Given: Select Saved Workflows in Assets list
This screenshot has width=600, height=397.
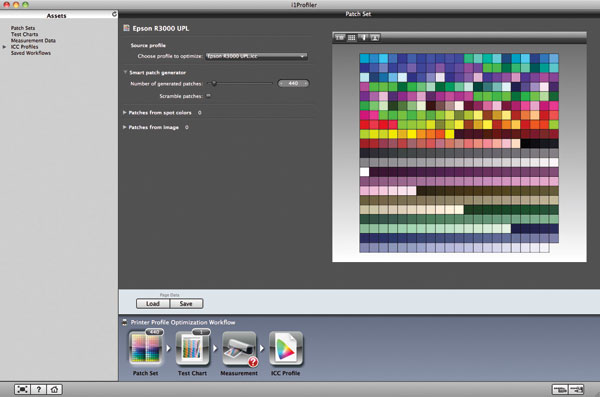Looking at the screenshot, I should (31, 53).
